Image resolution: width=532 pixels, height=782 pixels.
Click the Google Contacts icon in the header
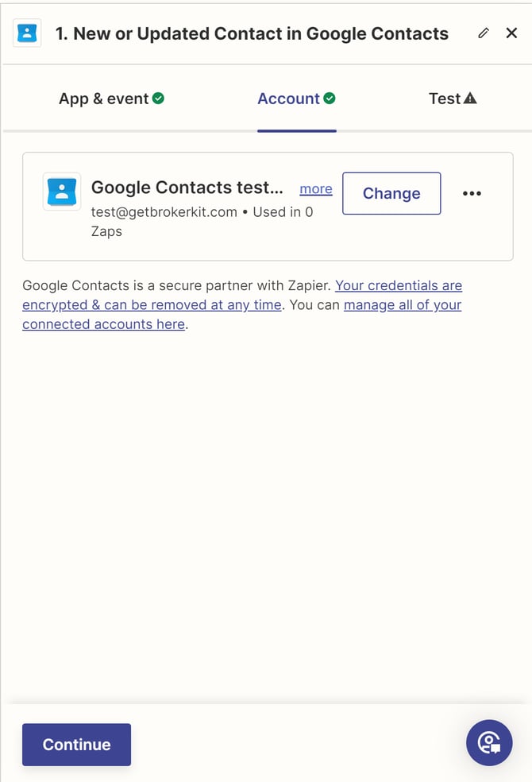coord(28,33)
